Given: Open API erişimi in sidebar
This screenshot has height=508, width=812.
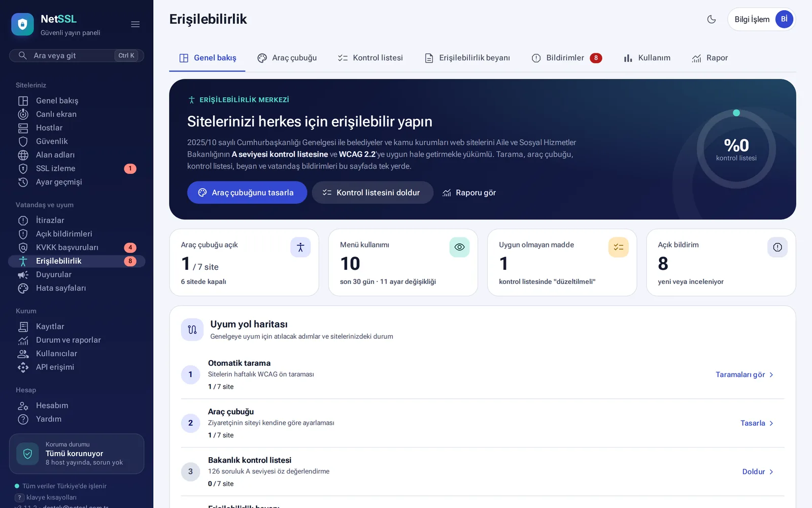Looking at the screenshot, I should click(x=77, y=367).
